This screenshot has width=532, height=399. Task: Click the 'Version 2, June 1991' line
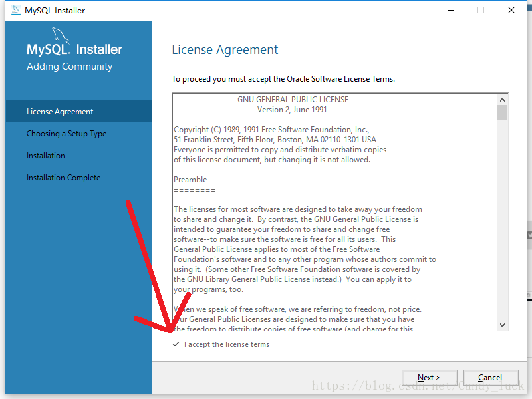point(292,110)
